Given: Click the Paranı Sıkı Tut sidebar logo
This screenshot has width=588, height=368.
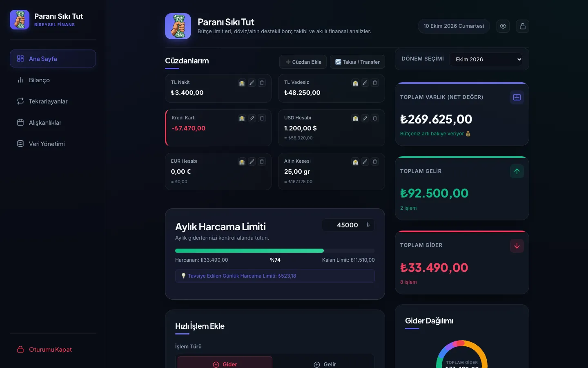Looking at the screenshot, I should pos(20,20).
